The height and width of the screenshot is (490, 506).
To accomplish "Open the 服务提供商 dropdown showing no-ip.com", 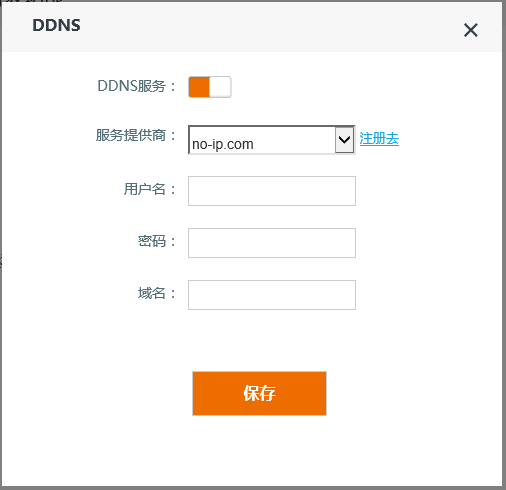I will 272,140.
